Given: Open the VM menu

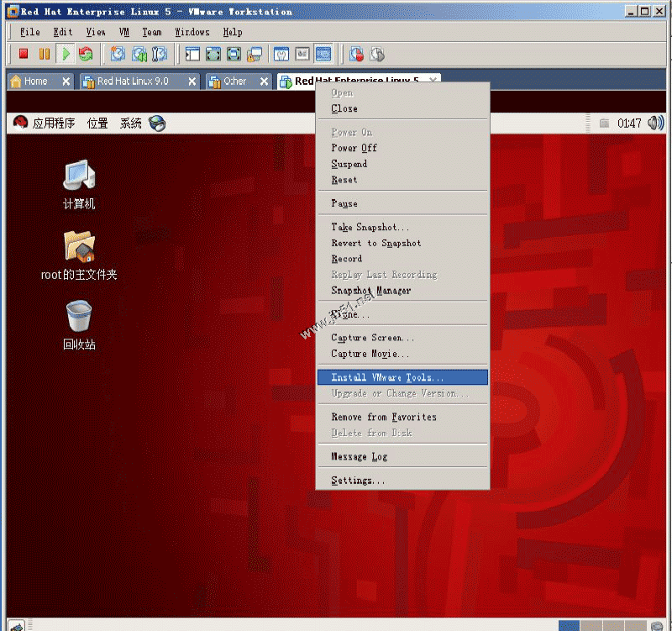Looking at the screenshot, I should pos(123,32).
